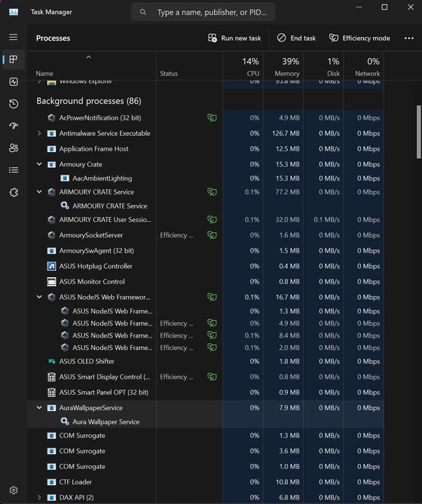This screenshot has height=504, width=422.
Task: Open the Processes page in sidebar
Action: [13, 59]
